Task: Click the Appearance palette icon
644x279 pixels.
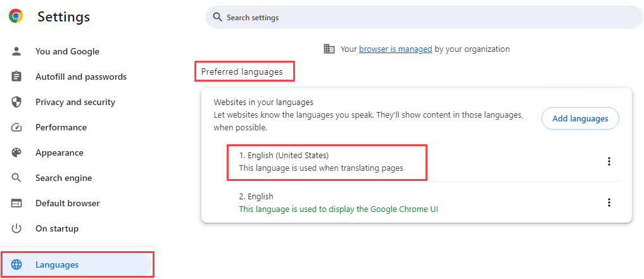Action: tap(17, 152)
